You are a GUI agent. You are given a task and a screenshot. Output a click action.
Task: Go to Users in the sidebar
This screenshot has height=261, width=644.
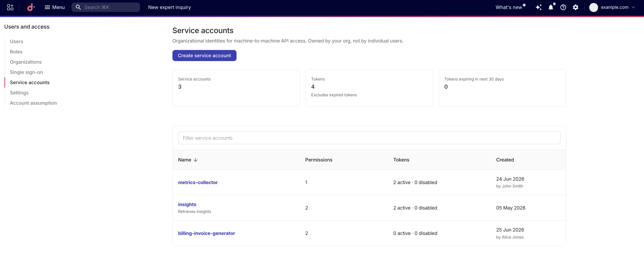(16, 41)
